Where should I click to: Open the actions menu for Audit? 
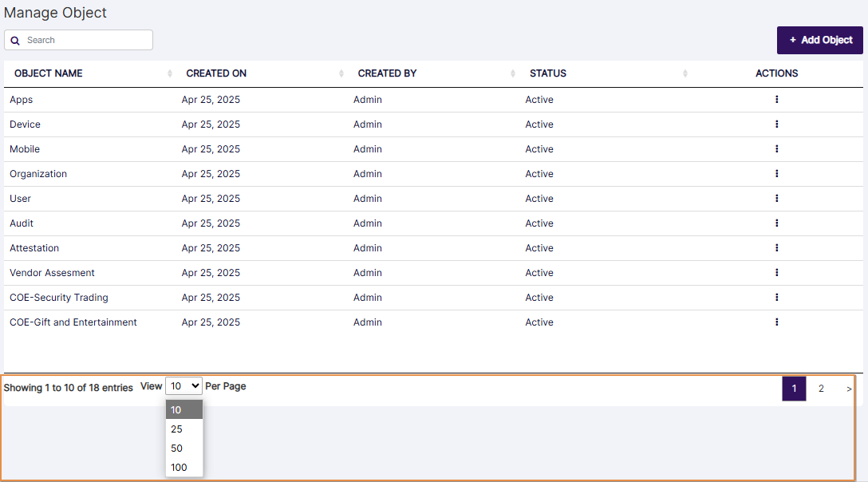[x=776, y=223]
